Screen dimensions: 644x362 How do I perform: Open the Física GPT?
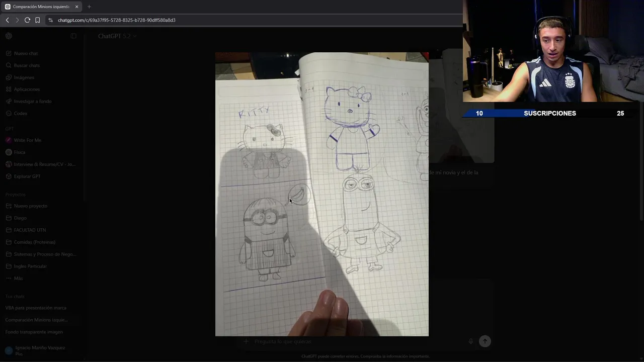pyautogui.click(x=19, y=152)
